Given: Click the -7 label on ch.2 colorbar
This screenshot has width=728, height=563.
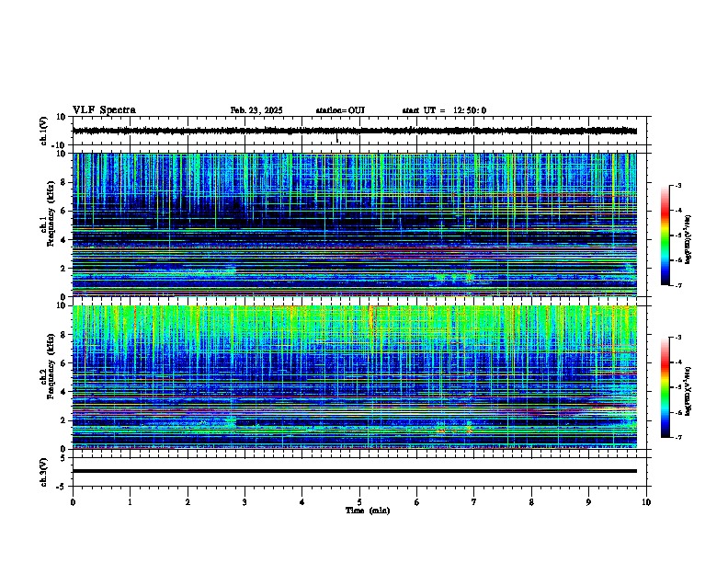Looking at the screenshot, I should click(678, 438).
